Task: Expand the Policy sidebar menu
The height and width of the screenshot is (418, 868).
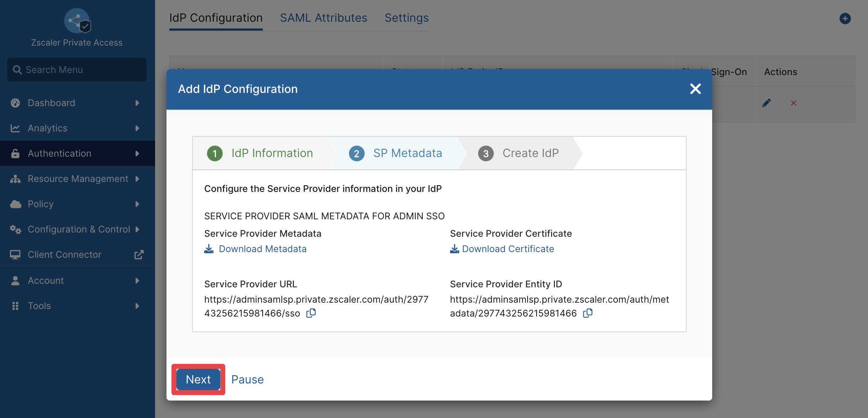Action: [x=77, y=204]
